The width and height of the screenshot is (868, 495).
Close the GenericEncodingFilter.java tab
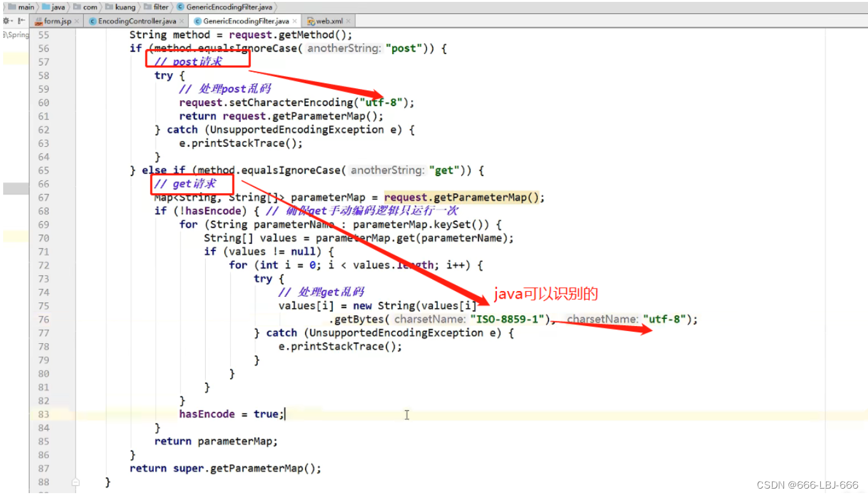[x=294, y=21]
